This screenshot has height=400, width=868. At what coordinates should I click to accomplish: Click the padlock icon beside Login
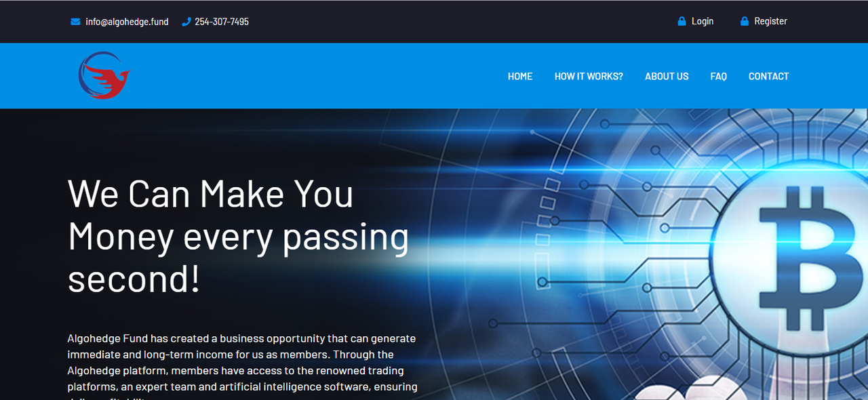click(x=682, y=21)
